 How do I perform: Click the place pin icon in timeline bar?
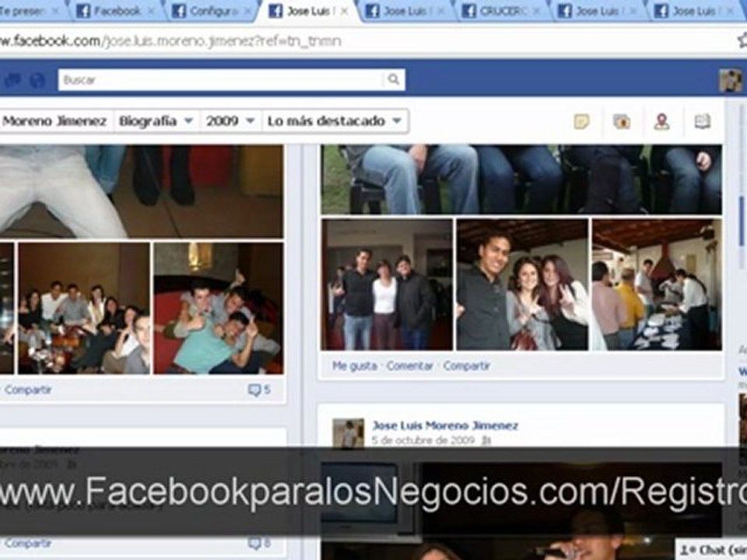point(661,121)
